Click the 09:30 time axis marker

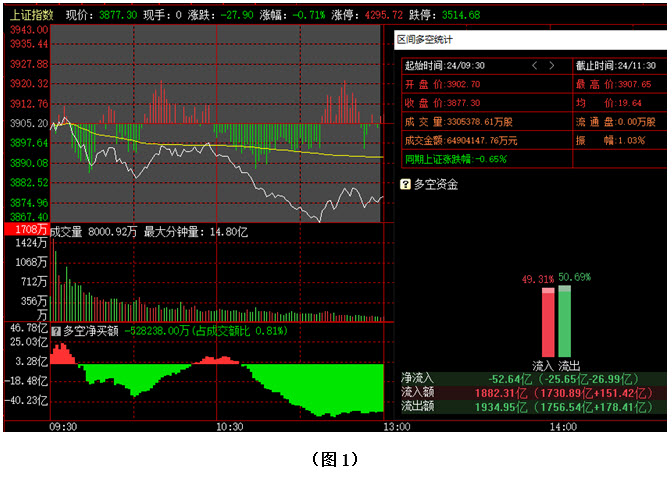(x=63, y=427)
